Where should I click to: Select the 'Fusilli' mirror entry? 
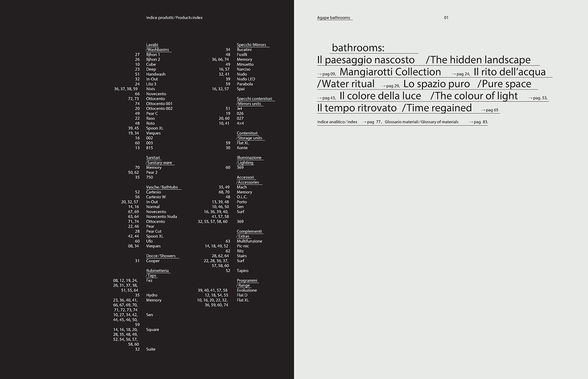242,55
